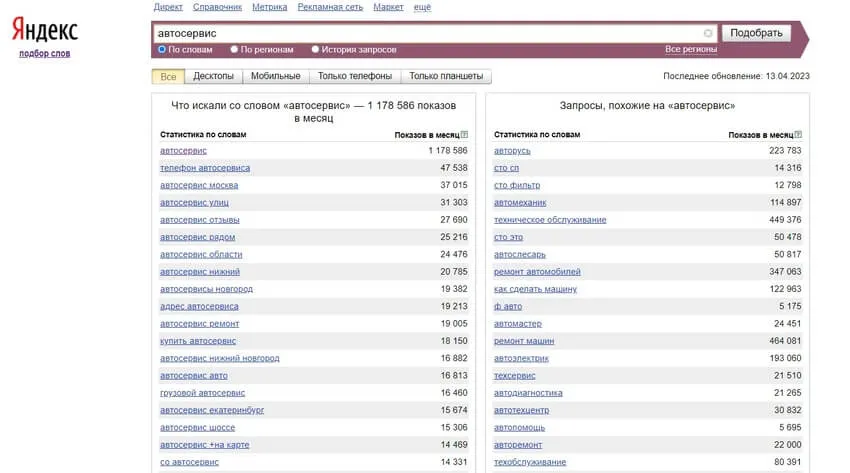
Task: Switch to the 'Мобильные' tab
Action: 275,76
